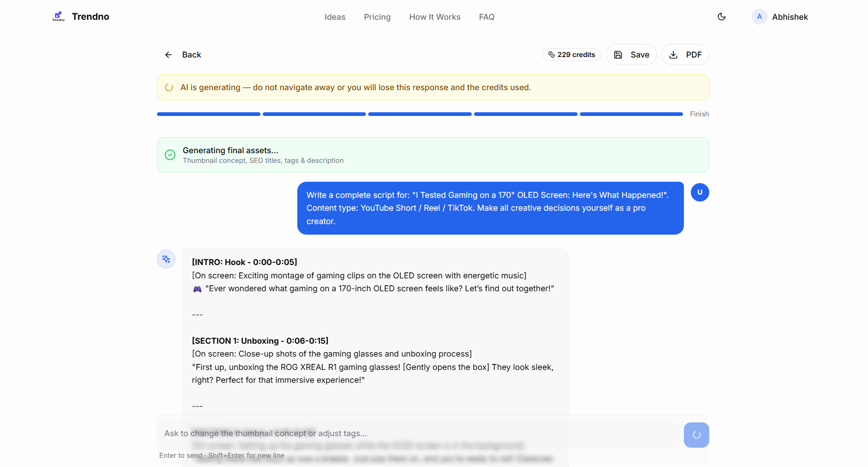The height and width of the screenshot is (467, 868).
Task: Click the first progress bar segment
Action: (x=208, y=114)
